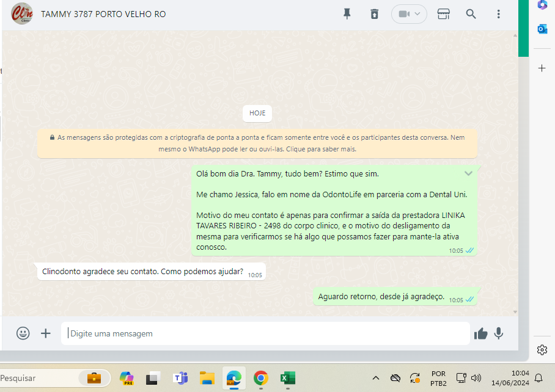Open the contact profile picture avatar
Screen dimensions: 555x392
tap(22, 14)
